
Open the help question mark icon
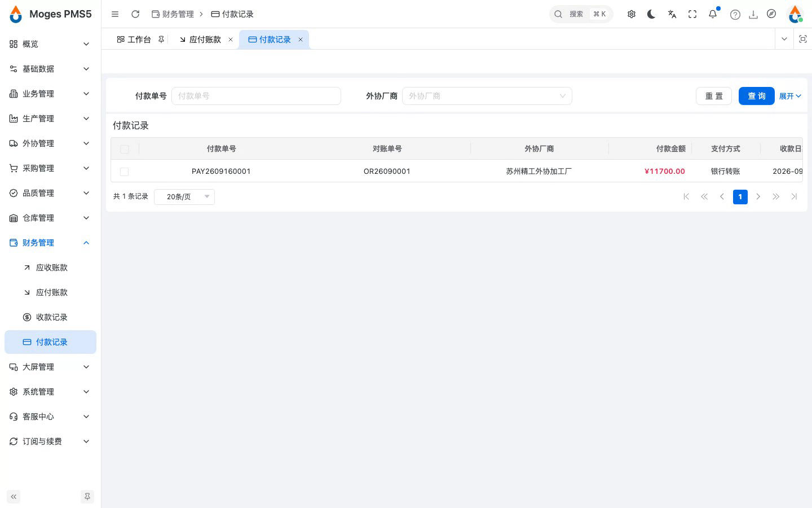(735, 15)
